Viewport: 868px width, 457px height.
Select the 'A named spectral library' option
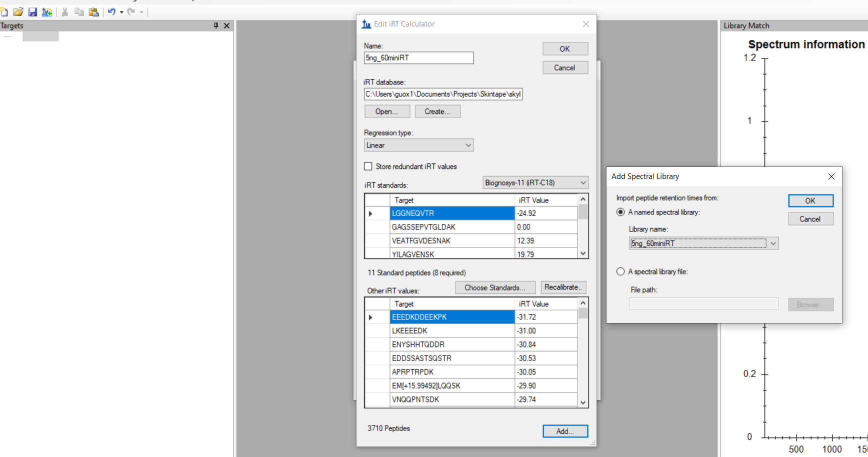pos(620,212)
